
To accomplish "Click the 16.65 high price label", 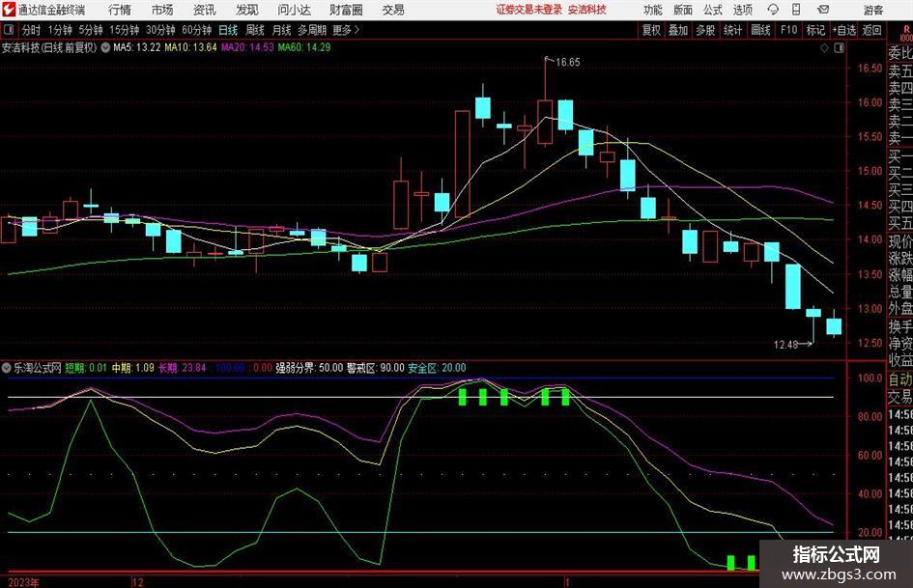I will pyautogui.click(x=568, y=63).
